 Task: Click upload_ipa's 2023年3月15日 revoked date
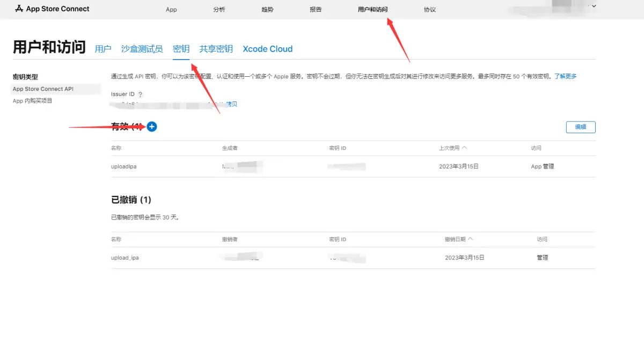(465, 258)
